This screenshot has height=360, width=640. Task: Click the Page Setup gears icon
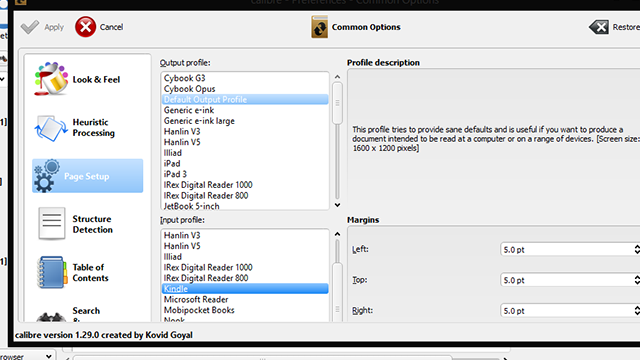point(47,176)
